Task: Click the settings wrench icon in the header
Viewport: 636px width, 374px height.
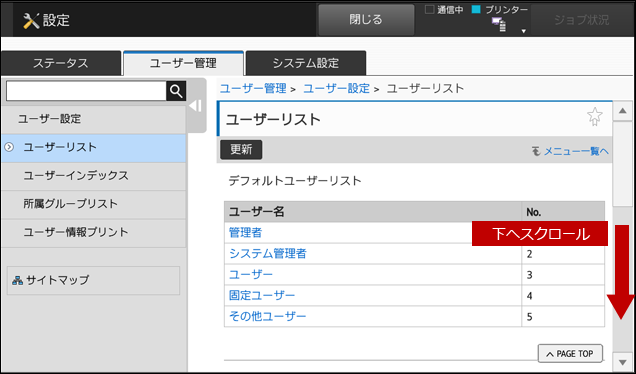Action: point(30,21)
